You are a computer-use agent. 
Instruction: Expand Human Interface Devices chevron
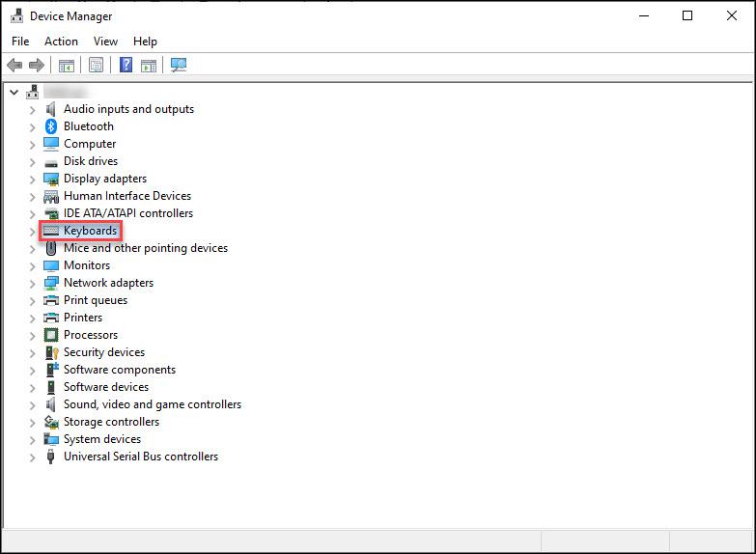click(x=32, y=197)
